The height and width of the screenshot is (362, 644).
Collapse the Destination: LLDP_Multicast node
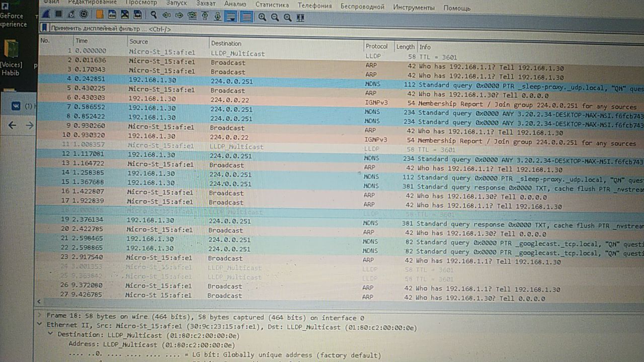pyautogui.click(x=50, y=334)
